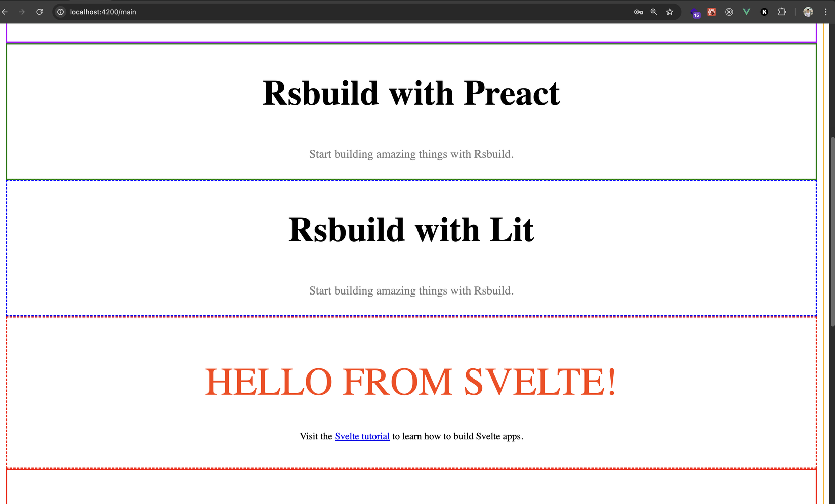Bookmark this tab with the star
835x504 pixels.
point(670,12)
